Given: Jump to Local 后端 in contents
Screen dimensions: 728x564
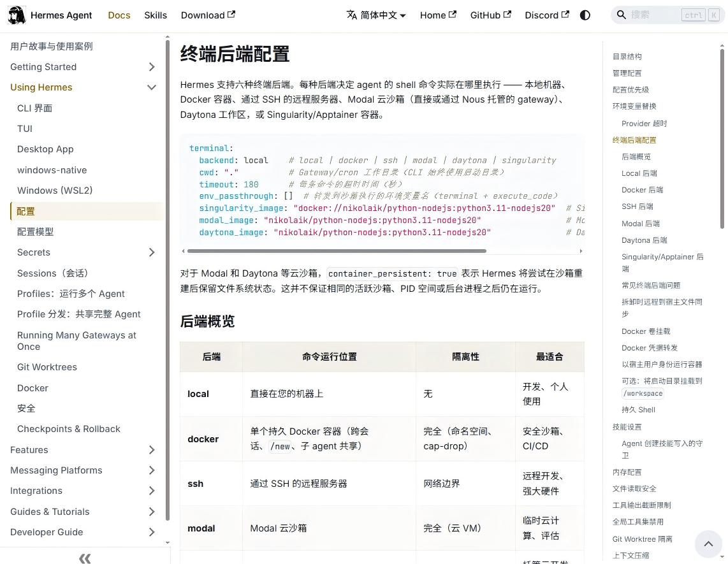Looking at the screenshot, I should (x=639, y=173).
